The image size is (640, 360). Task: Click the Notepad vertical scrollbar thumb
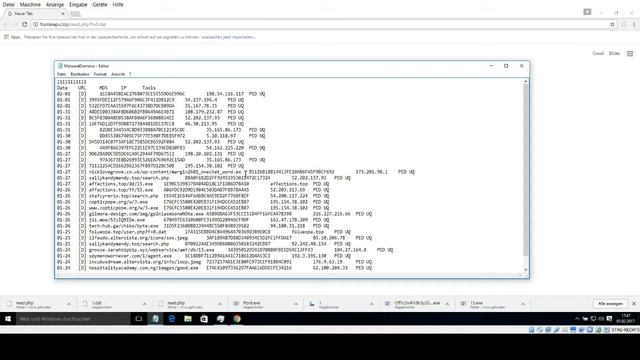coord(526,171)
